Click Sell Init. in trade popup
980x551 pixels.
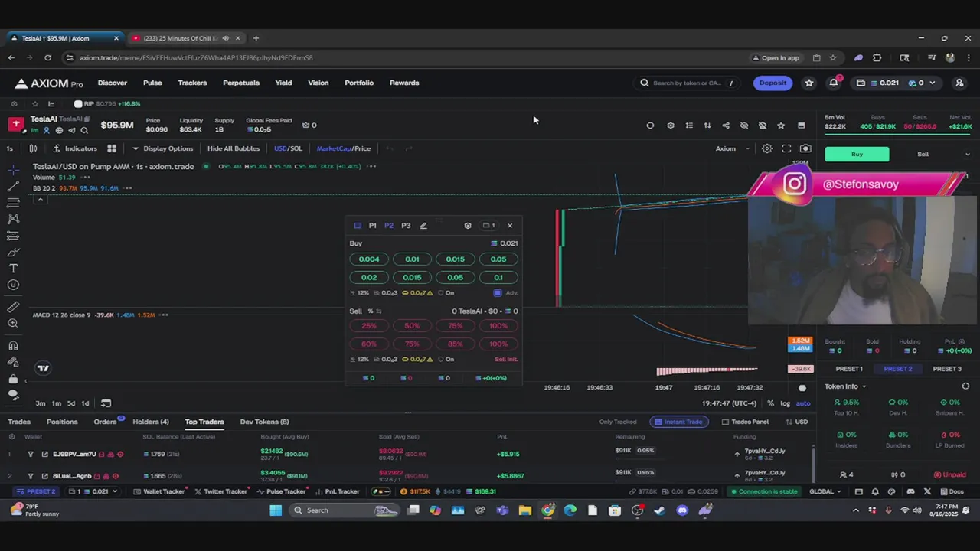506,360
